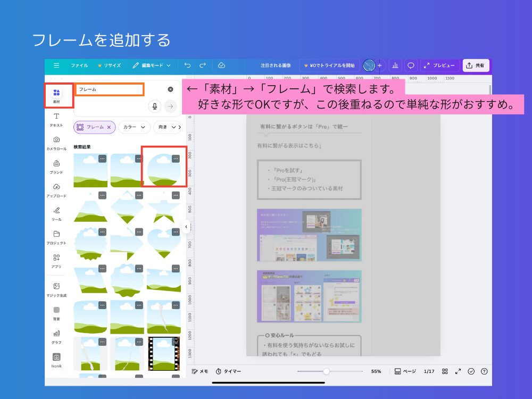This screenshot has width=532, height=399.
Task: Toggle the メモ panel at the bottom
Action: (x=199, y=371)
